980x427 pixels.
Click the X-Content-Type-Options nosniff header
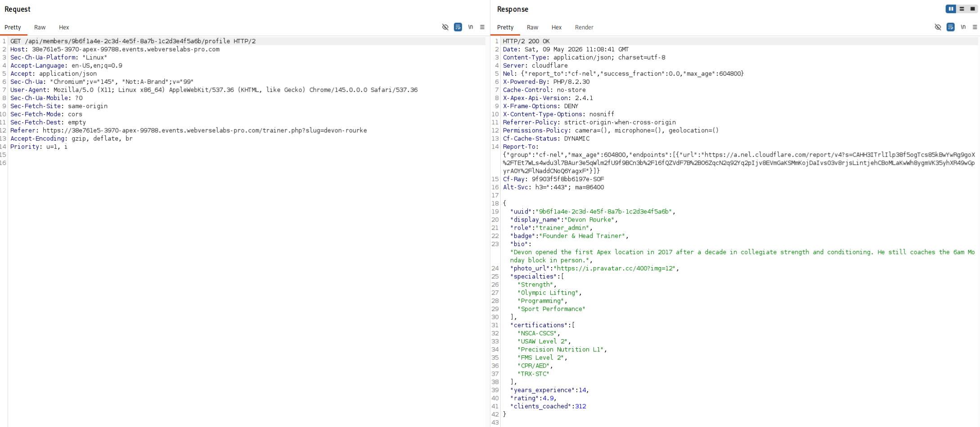tap(559, 114)
